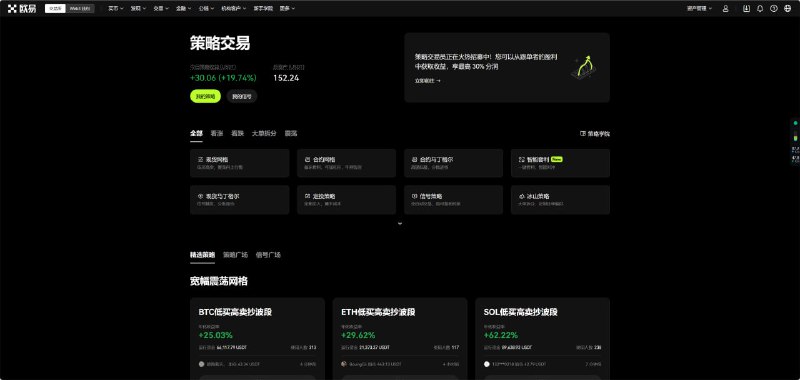Click the SOL card trader avatar
The height and width of the screenshot is (380, 800).
tap(487, 364)
